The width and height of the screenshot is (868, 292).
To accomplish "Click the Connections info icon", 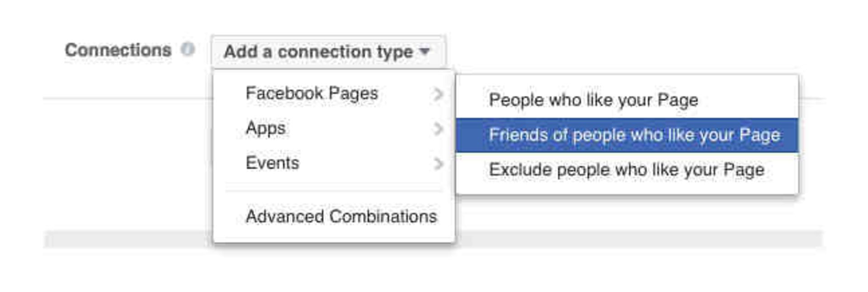I will [x=188, y=49].
